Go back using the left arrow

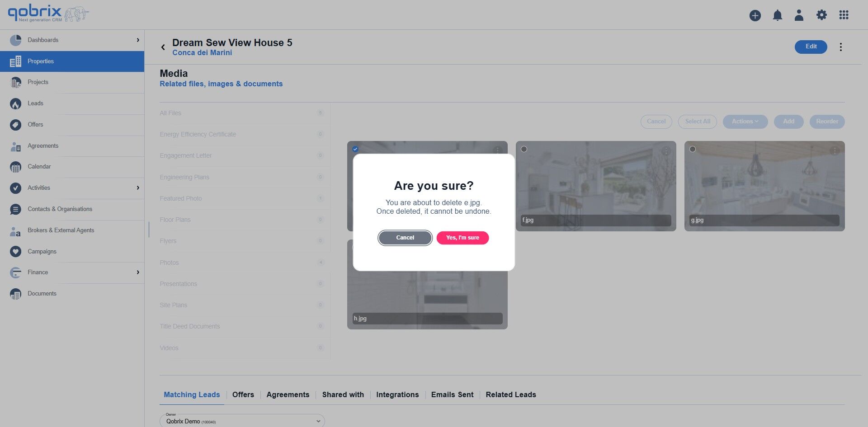point(163,47)
